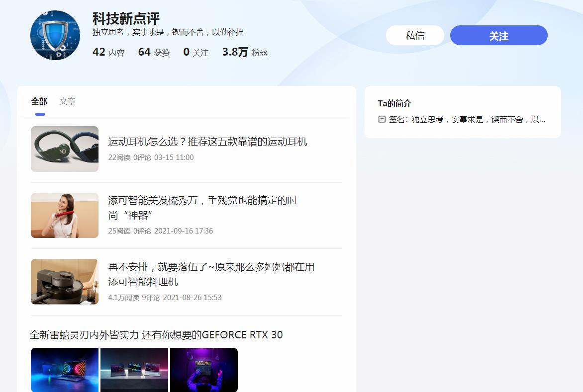Click the woman with hair comb thumbnail
Viewport: 583px width, 392px height.
click(x=65, y=215)
